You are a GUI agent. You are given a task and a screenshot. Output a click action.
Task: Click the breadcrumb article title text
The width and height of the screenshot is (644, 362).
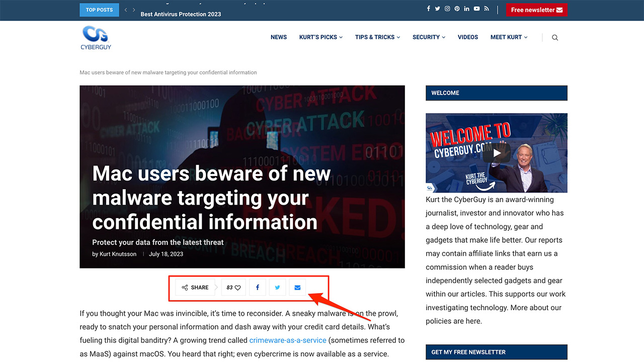pyautogui.click(x=168, y=73)
